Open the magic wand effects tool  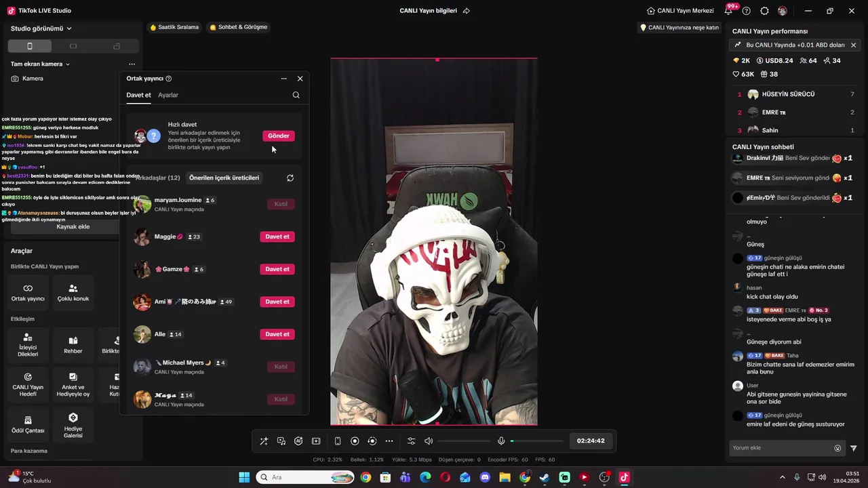point(264,441)
